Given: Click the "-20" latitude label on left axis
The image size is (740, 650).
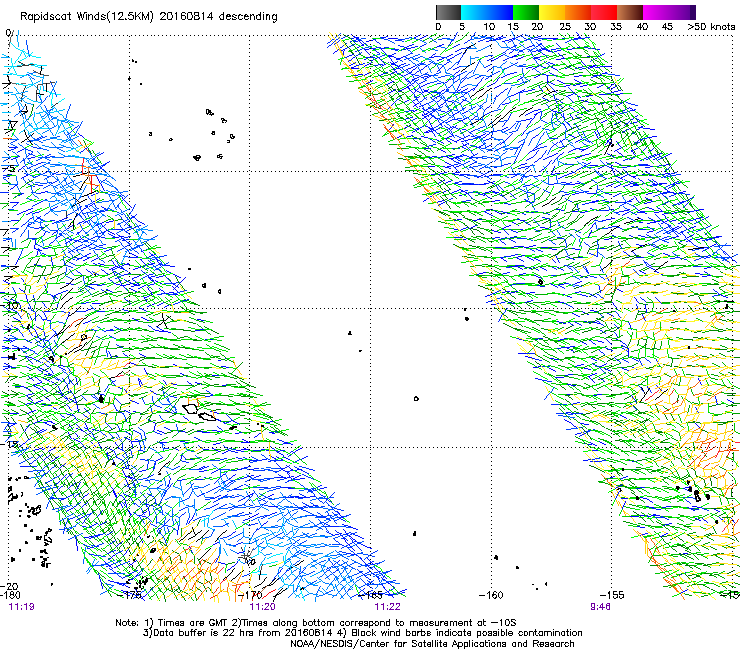Looking at the screenshot, I should click(x=9, y=587).
